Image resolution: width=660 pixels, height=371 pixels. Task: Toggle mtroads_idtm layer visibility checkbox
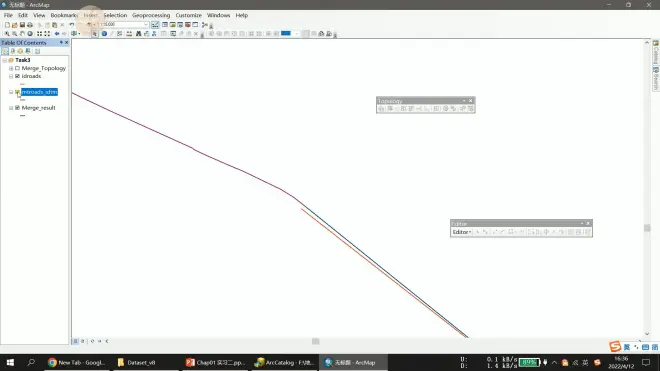point(17,92)
